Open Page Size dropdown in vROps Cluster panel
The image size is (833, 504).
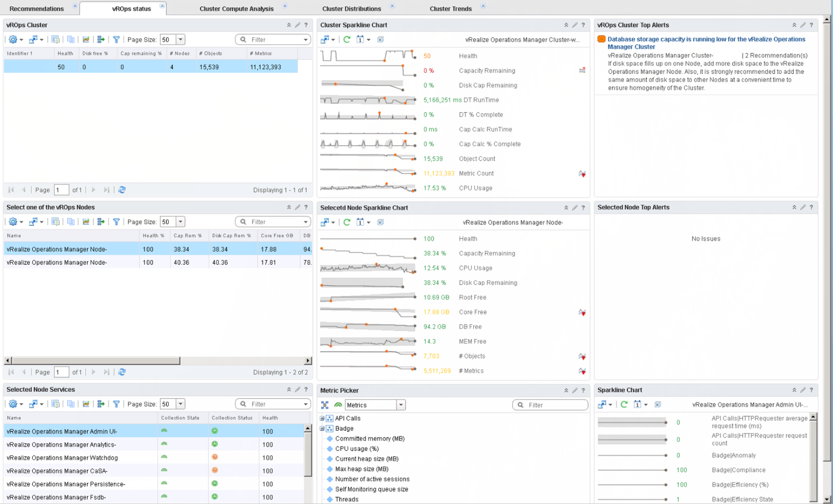coord(181,40)
